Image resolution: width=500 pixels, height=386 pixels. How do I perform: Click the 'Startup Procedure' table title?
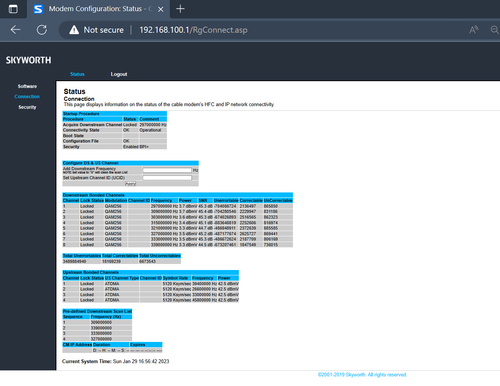click(81, 114)
